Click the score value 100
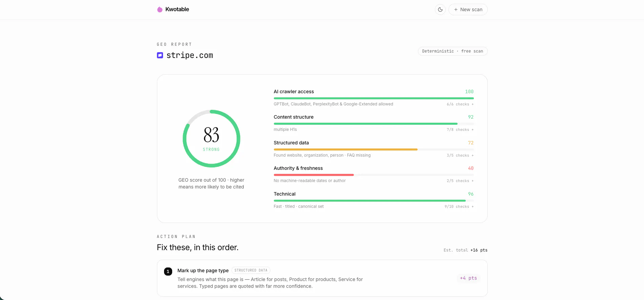644x300 pixels. click(x=469, y=92)
